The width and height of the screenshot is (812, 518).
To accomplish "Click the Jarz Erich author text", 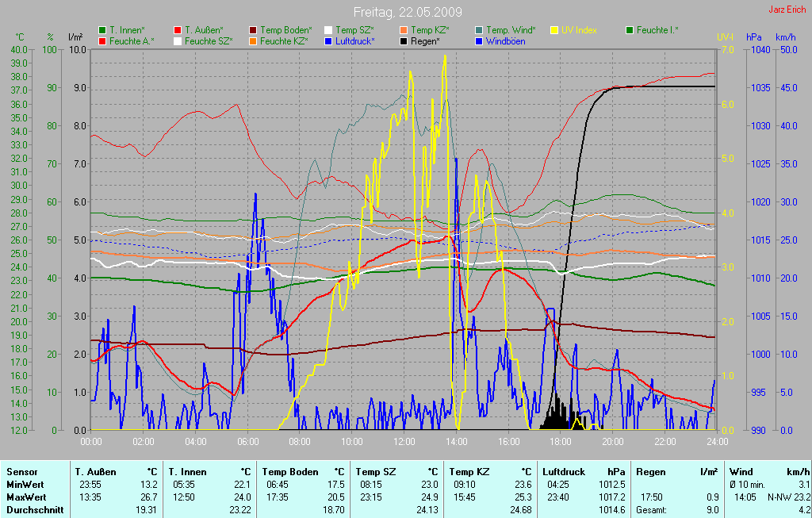I will 787,10.
